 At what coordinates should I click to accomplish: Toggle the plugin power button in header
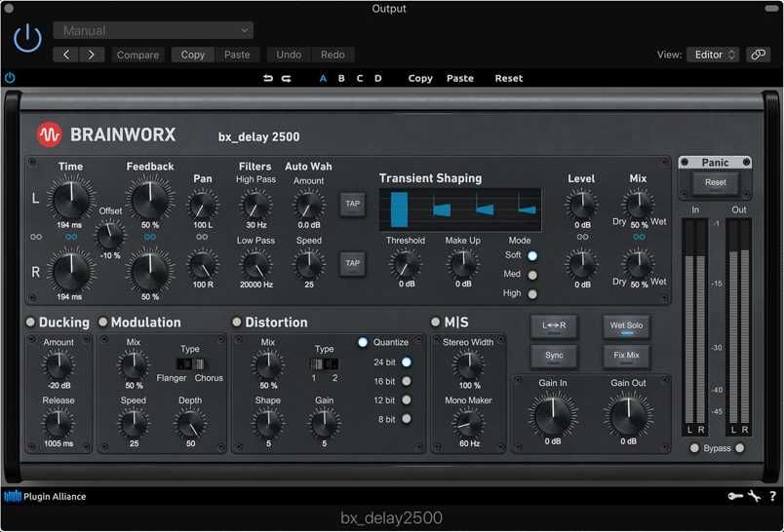(x=27, y=38)
